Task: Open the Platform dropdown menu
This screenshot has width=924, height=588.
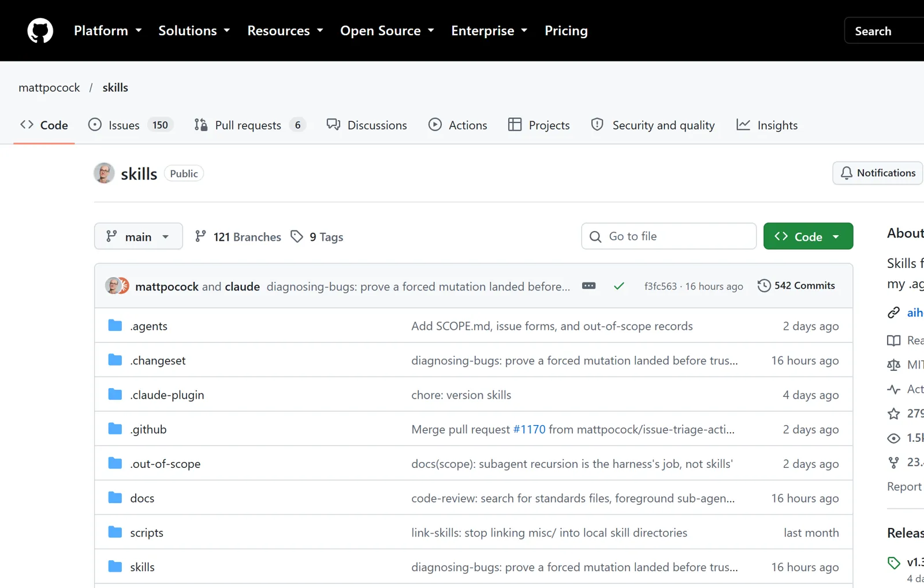Action: click(108, 31)
